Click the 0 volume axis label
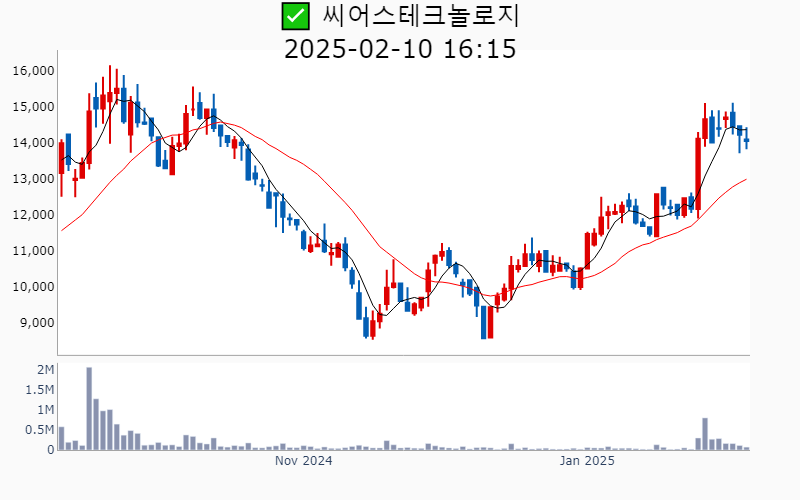Screen dimensions: 800x500 click(x=51, y=450)
